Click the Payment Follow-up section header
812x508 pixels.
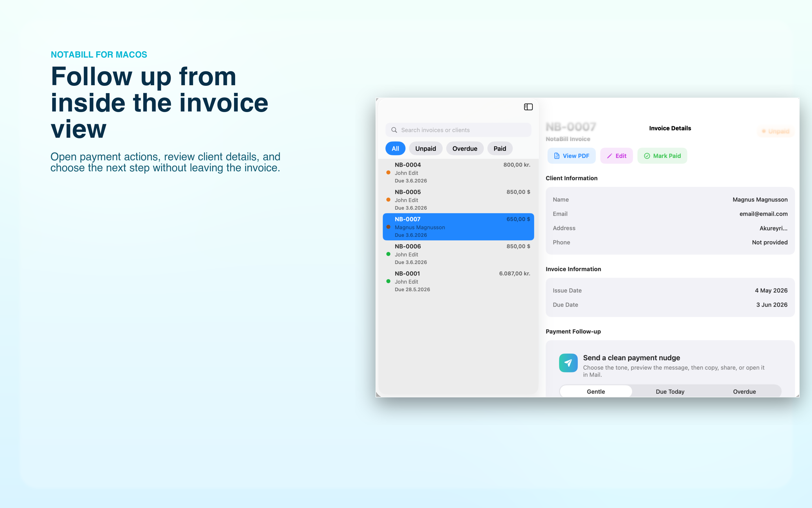(x=573, y=331)
